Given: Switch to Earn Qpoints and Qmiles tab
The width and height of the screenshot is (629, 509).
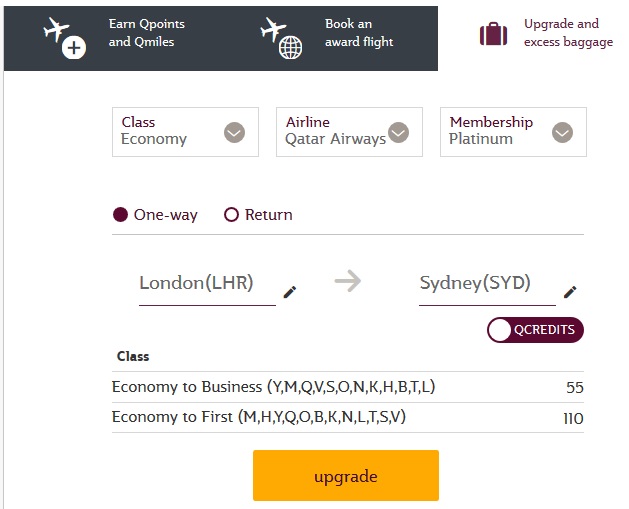Looking at the screenshot, I should coord(146,34).
